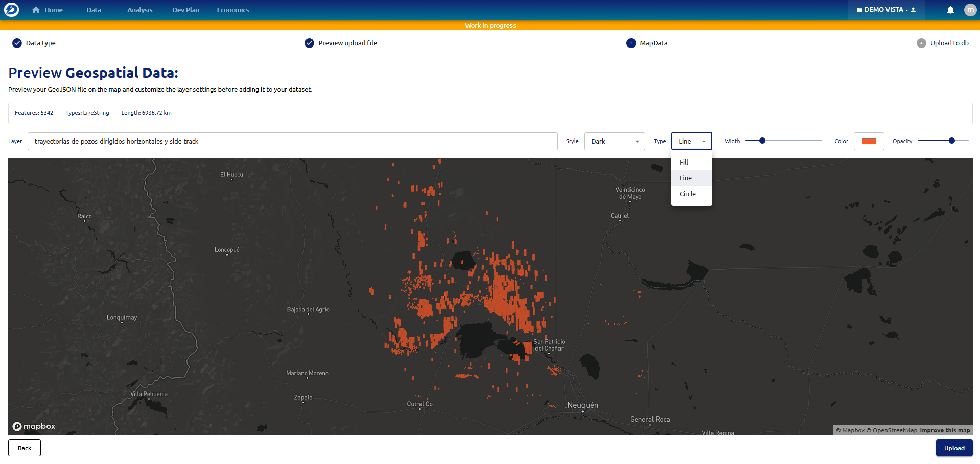Click the Mapbox logo on map
The height and width of the screenshot is (464, 980).
(x=34, y=426)
